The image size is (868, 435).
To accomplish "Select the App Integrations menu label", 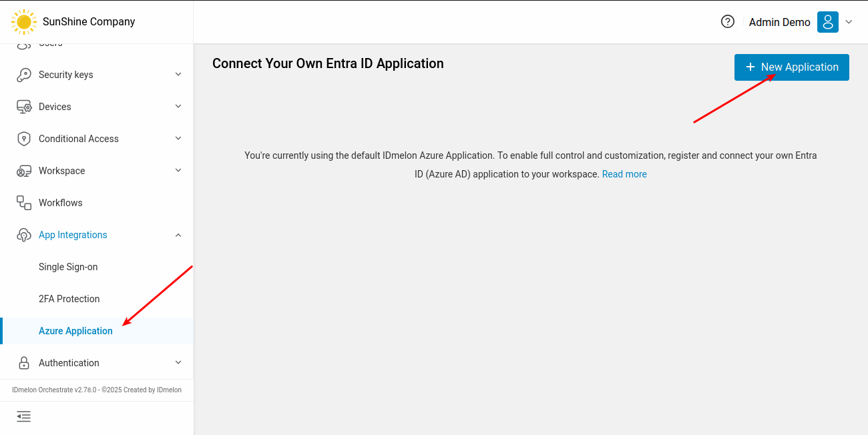I will click(73, 235).
